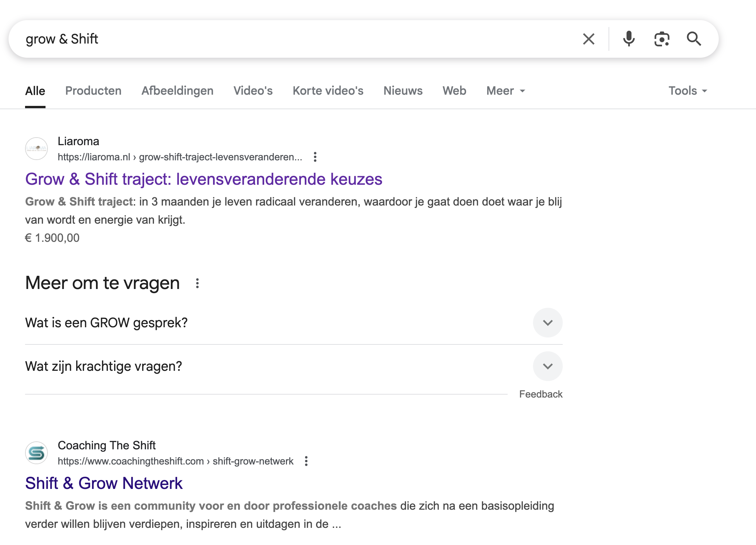Viewport: 756px width, 545px height.
Task: Open the Meer dropdown in filters
Action: pos(505,91)
